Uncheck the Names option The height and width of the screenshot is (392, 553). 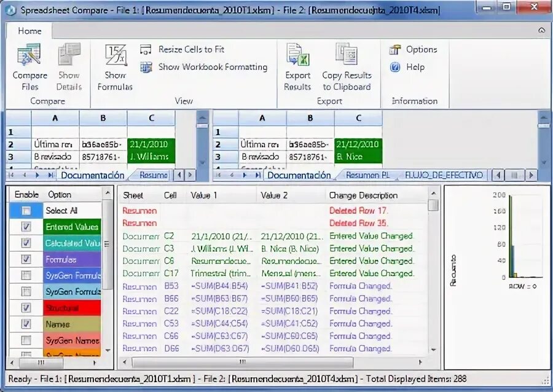pyautogui.click(x=26, y=324)
